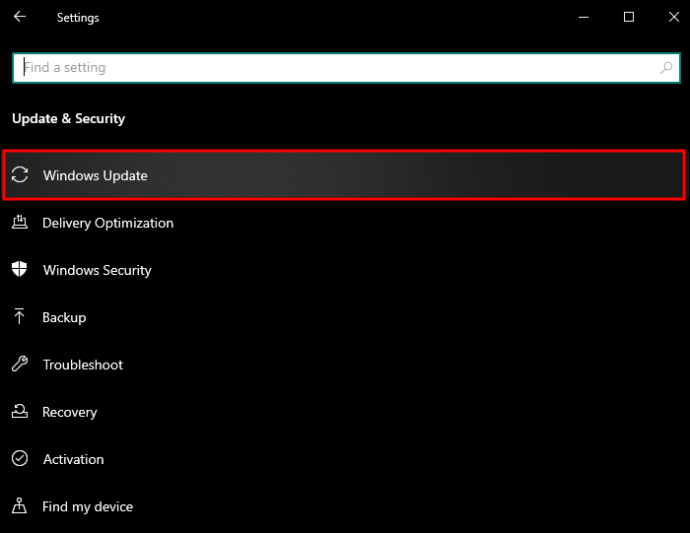This screenshot has width=690, height=533.
Task: Open the Windows Update section
Action: click(x=95, y=176)
